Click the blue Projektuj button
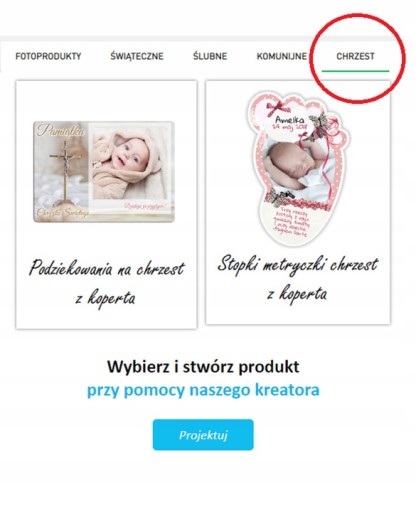This screenshot has width=416, height=512. pos(203,435)
